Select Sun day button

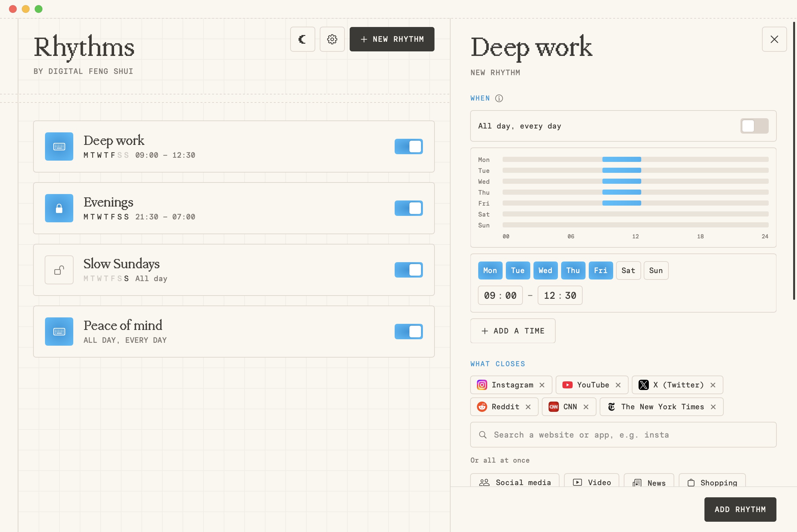pyautogui.click(x=656, y=271)
